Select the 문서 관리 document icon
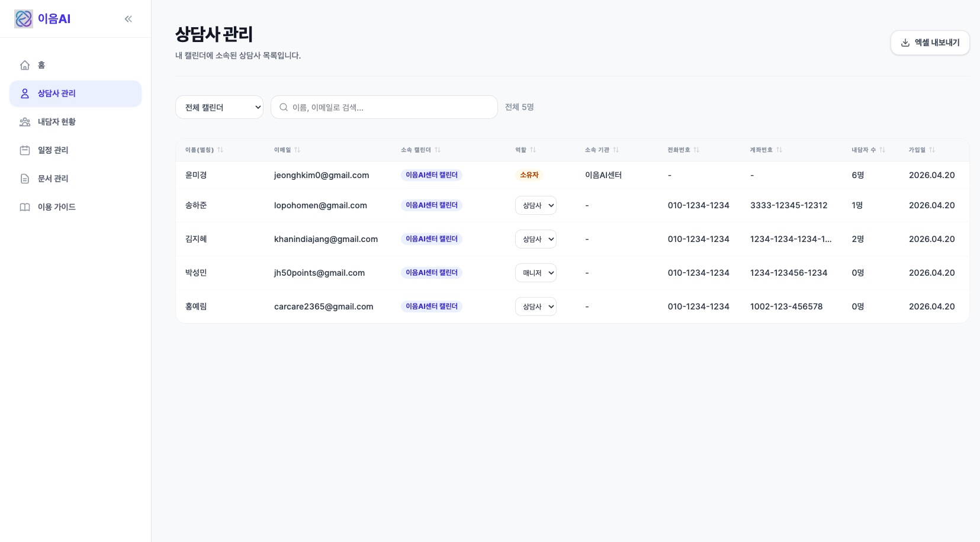 (25, 179)
